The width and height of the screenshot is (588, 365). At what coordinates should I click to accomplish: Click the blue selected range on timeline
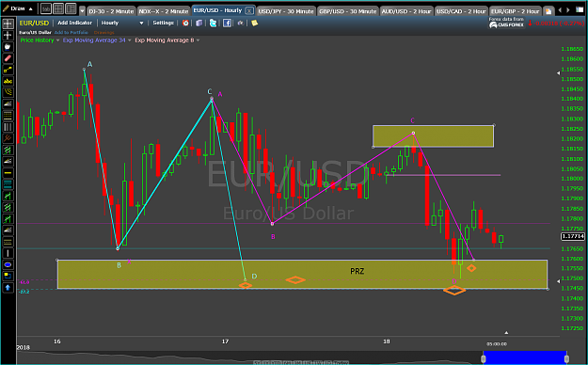pyautogui.click(x=525, y=357)
